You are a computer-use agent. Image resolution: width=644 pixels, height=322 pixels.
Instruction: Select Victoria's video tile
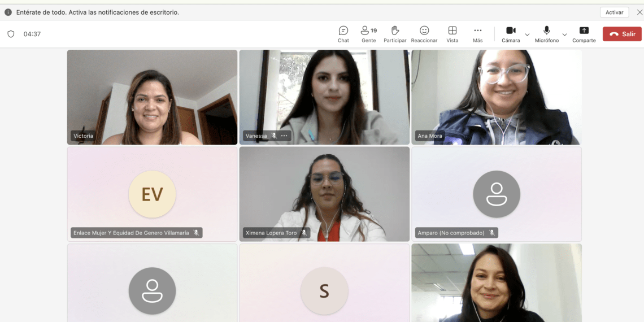click(152, 97)
